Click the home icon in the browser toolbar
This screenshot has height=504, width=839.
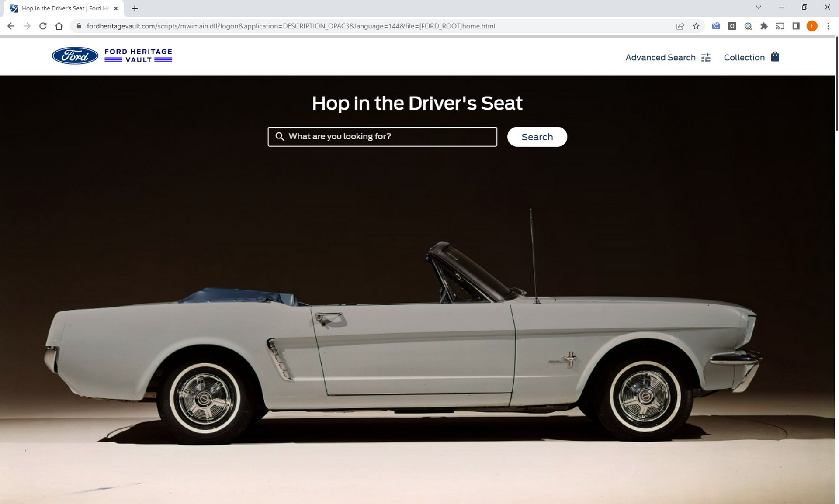(59, 26)
